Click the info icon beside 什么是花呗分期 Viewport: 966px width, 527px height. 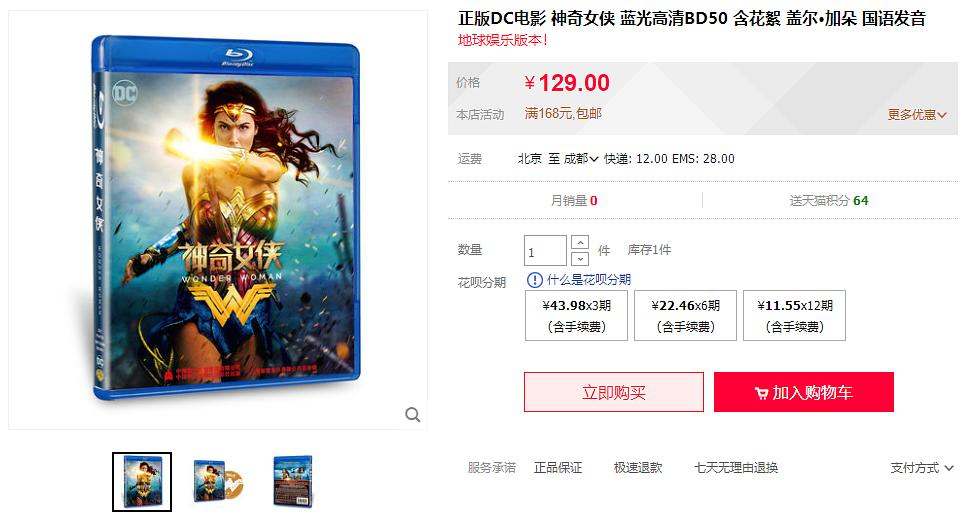[535, 280]
